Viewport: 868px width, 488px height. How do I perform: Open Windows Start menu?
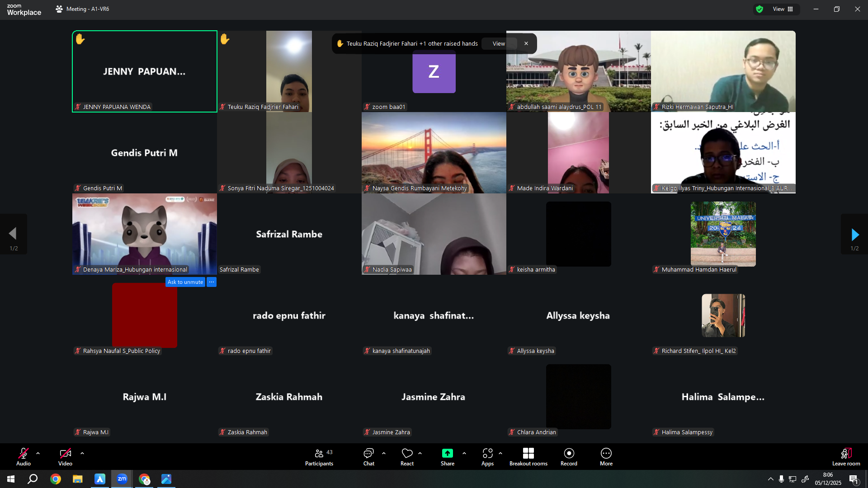coord(11,479)
